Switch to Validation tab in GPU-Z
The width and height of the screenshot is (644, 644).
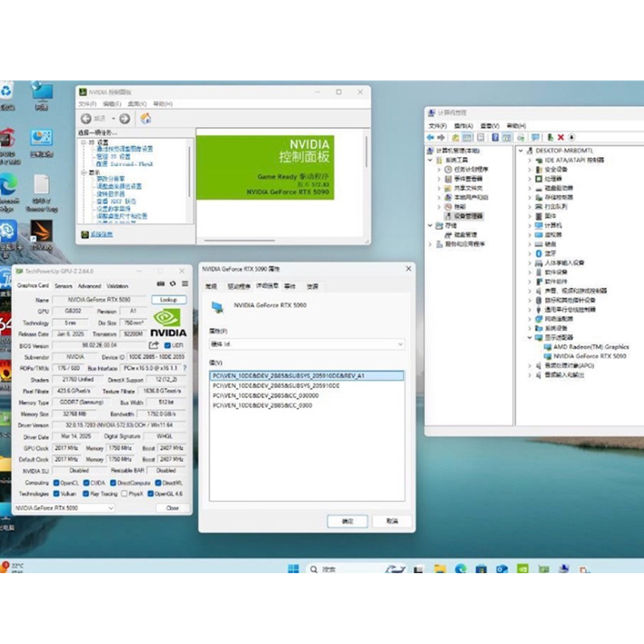[x=117, y=286]
